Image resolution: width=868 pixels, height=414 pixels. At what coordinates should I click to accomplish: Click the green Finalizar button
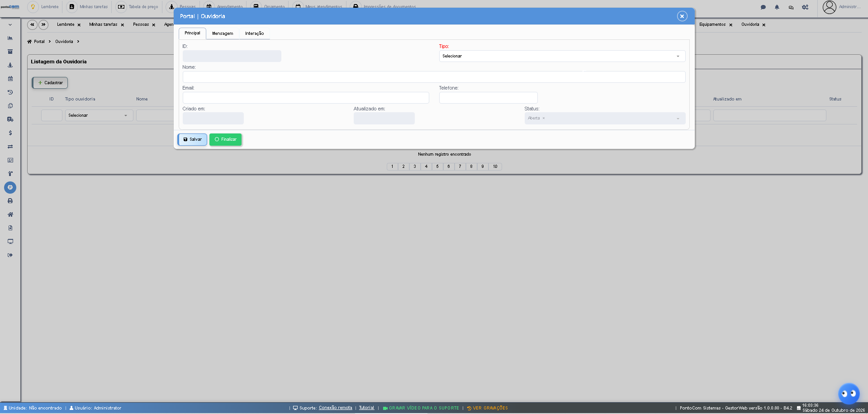pyautogui.click(x=225, y=139)
